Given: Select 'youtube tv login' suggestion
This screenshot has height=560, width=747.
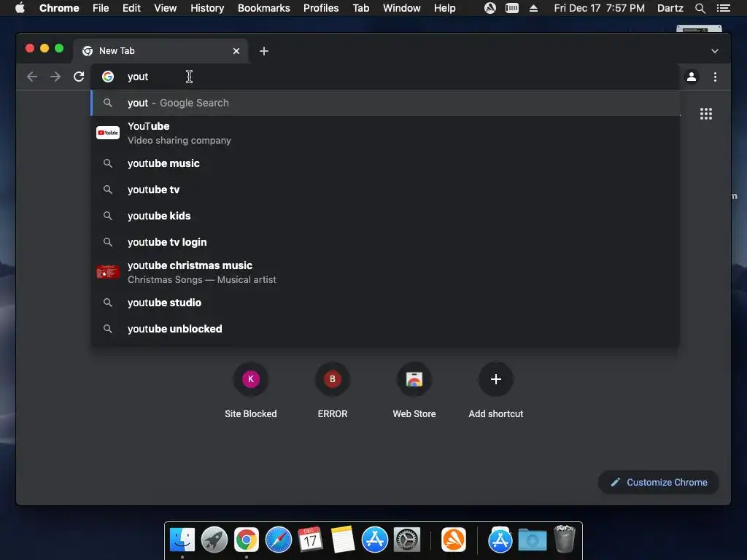Looking at the screenshot, I should click(385, 242).
